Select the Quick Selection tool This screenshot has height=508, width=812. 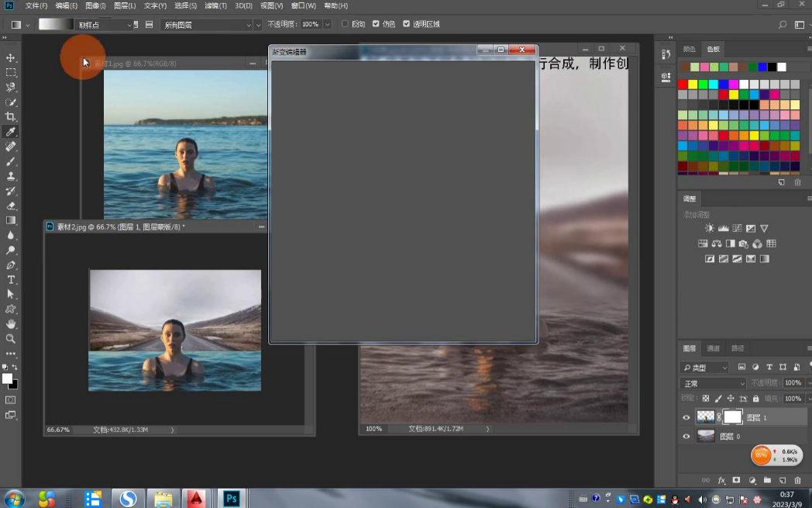click(x=10, y=102)
